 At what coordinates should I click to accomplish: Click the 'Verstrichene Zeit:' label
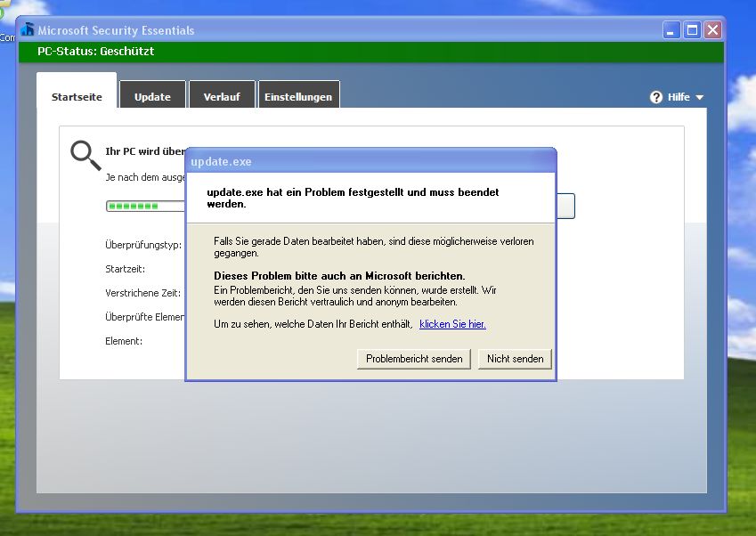point(142,293)
